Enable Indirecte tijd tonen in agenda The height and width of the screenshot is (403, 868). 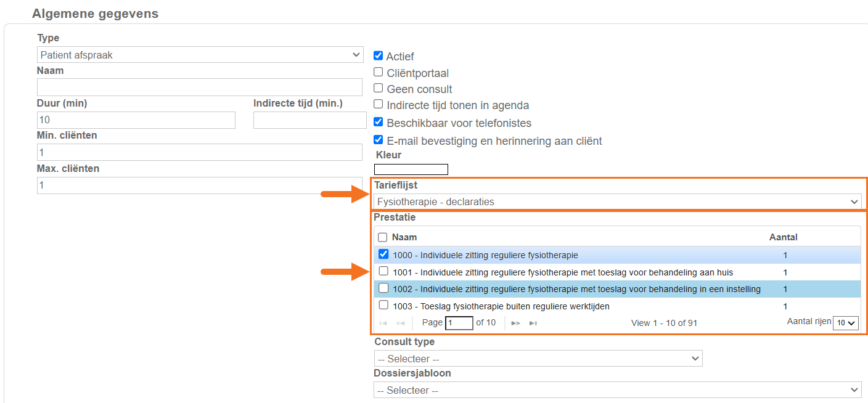pos(379,105)
